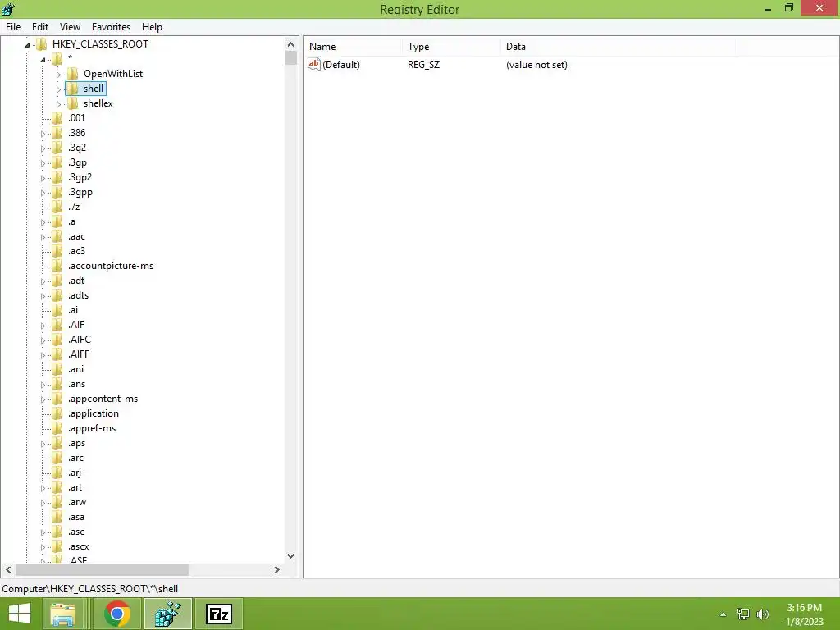This screenshot has width=840, height=630.
Task: Expand the OpenWithList key
Action: point(58,75)
